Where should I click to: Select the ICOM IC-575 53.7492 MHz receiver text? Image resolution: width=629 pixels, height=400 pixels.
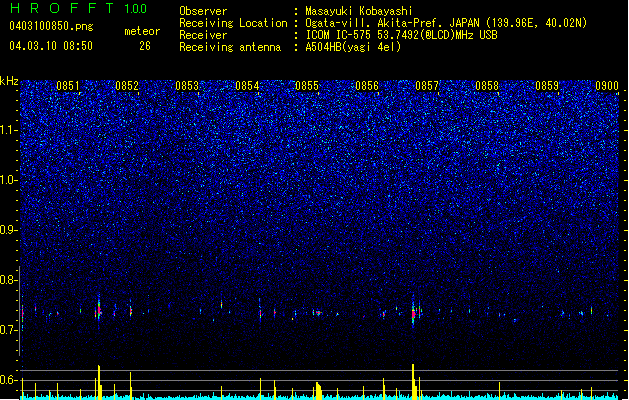click(401, 35)
